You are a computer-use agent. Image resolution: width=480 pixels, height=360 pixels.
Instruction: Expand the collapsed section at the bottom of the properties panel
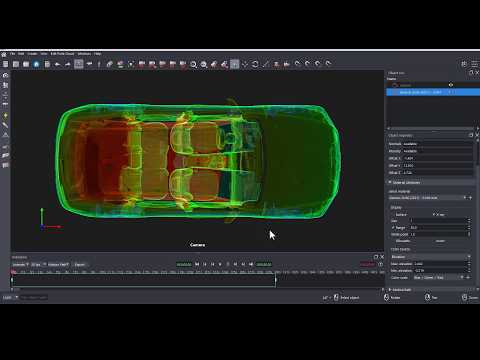[x=390, y=289]
